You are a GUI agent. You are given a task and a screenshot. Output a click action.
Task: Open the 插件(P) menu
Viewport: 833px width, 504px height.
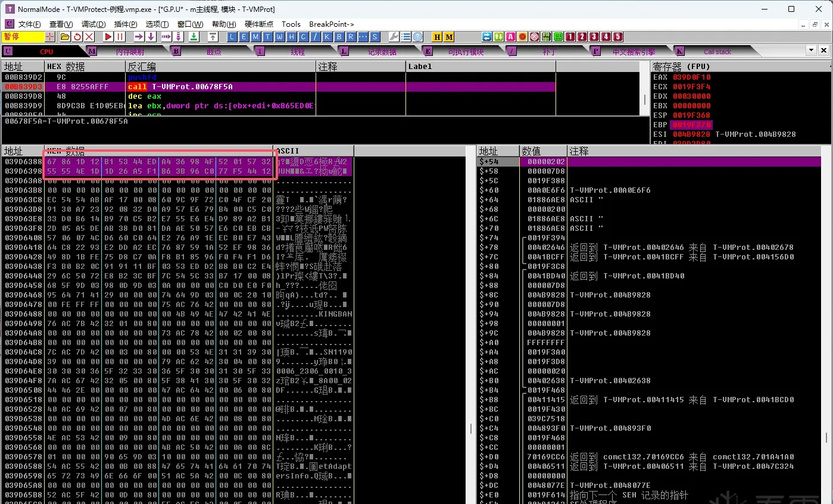[126, 24]
